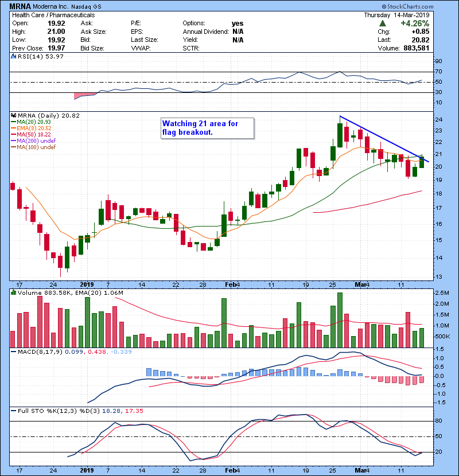Click the Prev Close value 19.97
Image resolution: width=459 pixels, height=476 pixels.
(56, 48)
